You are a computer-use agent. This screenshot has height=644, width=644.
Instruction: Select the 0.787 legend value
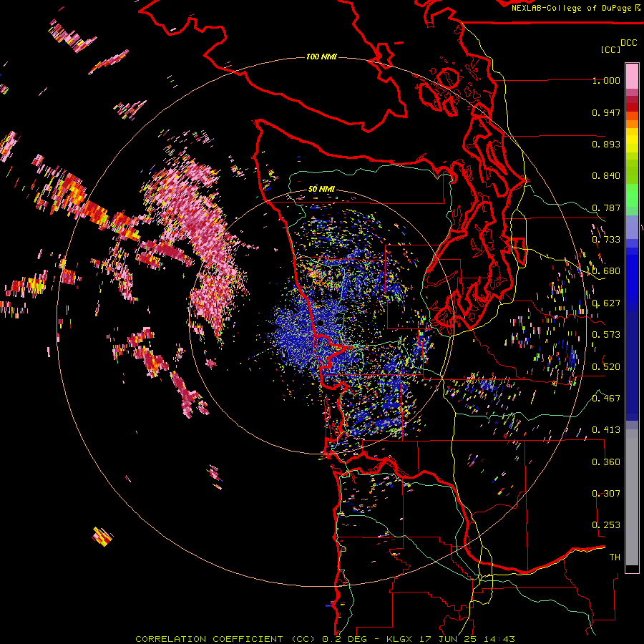606,208
